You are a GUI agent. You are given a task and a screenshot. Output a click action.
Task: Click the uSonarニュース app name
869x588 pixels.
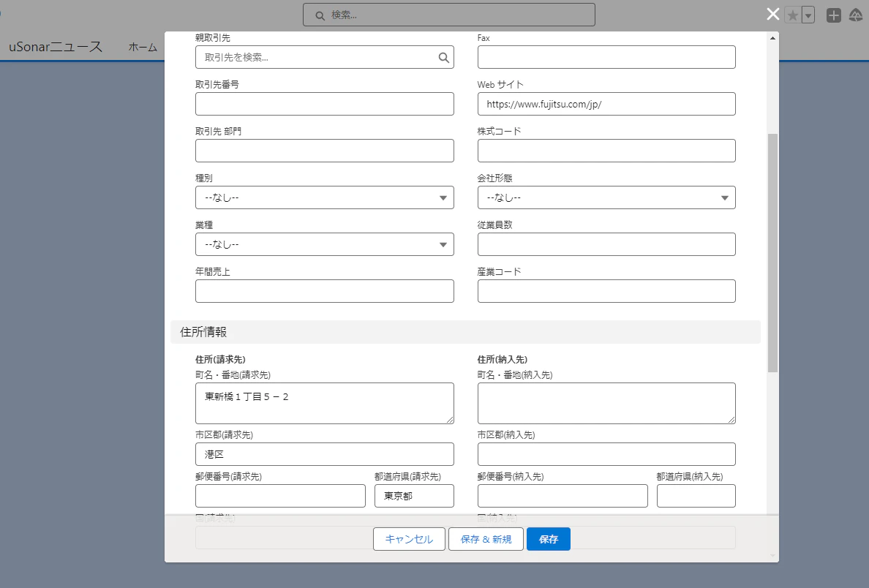[56, 47]
